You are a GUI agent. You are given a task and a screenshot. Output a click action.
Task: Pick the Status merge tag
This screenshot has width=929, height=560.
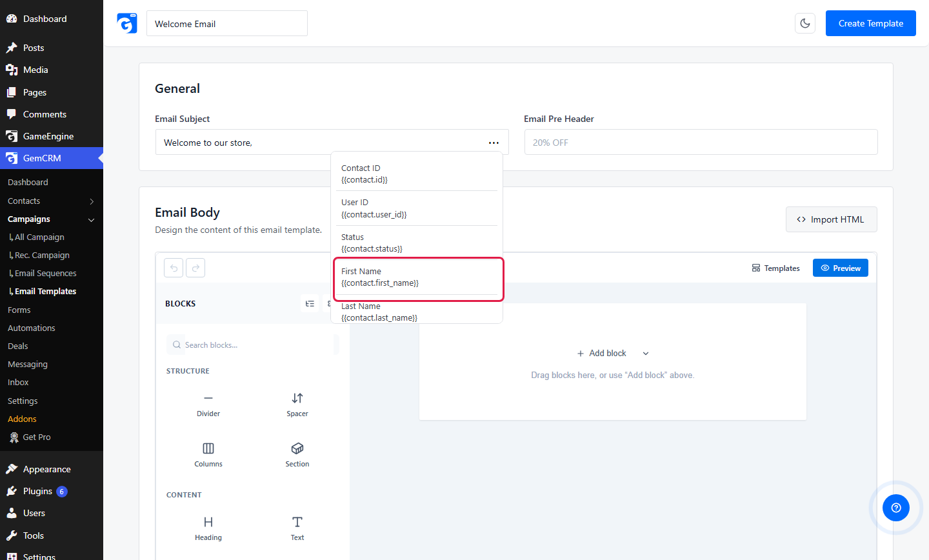coord(417,243)
